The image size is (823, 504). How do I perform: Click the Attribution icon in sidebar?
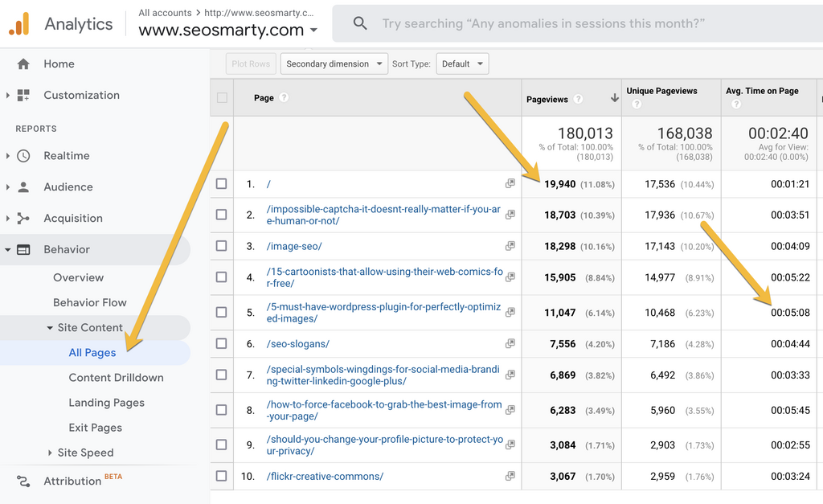coord(23,481)
